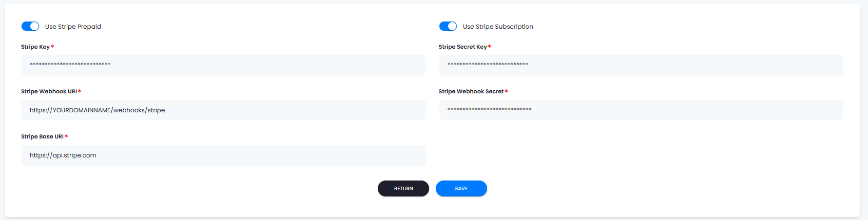Click the RETURN button

tap(403, 188)
